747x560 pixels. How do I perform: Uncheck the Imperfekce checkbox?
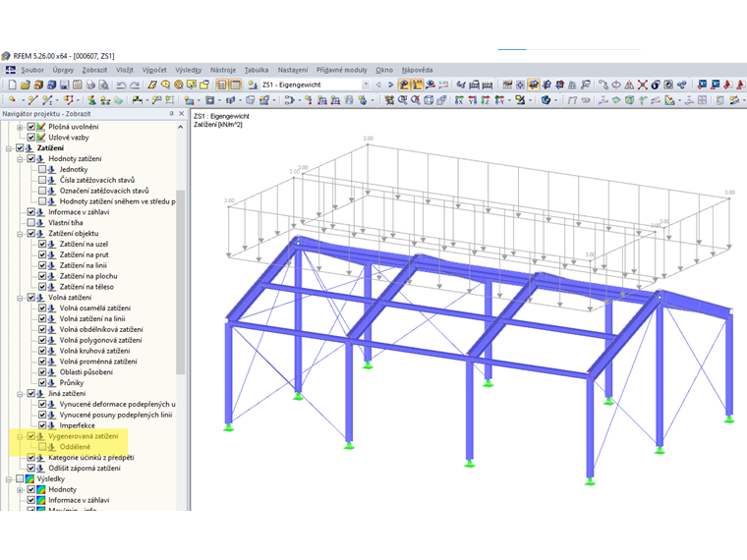(x=42, y=425)
